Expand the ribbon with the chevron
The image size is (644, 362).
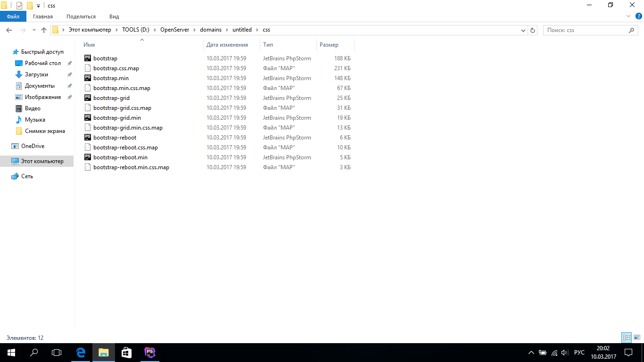coord(628,16)
